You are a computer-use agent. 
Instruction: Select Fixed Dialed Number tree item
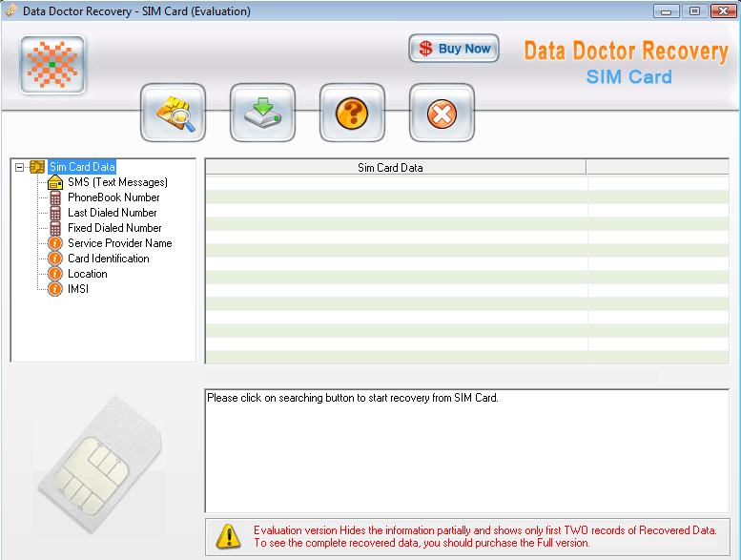tap(114, 228)
